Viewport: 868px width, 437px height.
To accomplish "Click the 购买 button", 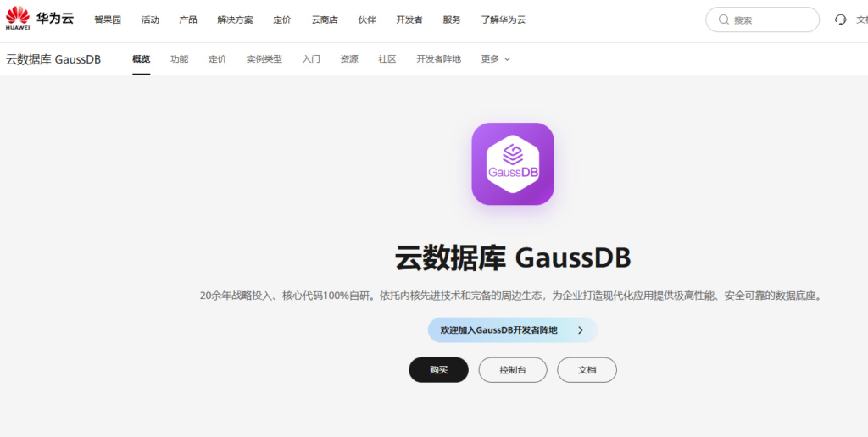I will pyautogui.click(x=438, y=370).
